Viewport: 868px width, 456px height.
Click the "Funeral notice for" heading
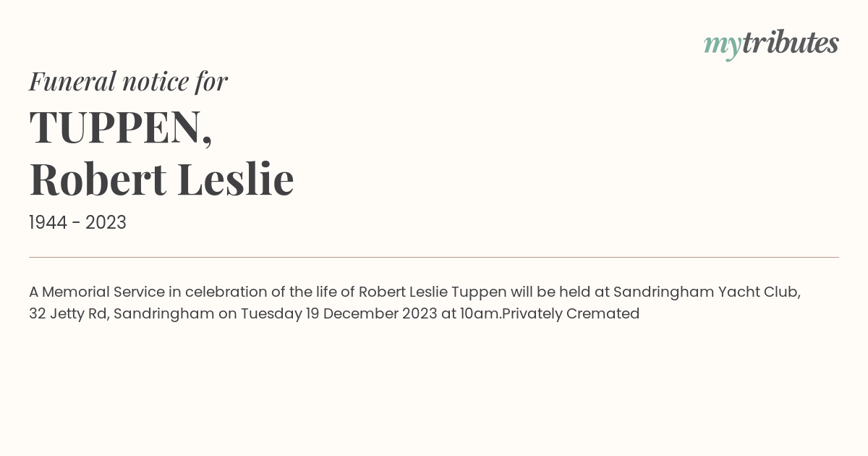tap(128, 81)
